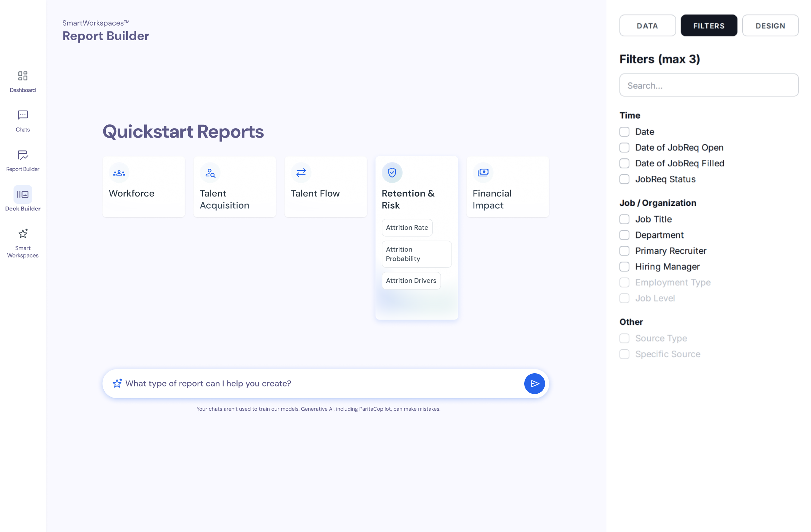Click the sparkle star icon in prompt box
Screen dimensions: 811x532
(x=117, y=383)
